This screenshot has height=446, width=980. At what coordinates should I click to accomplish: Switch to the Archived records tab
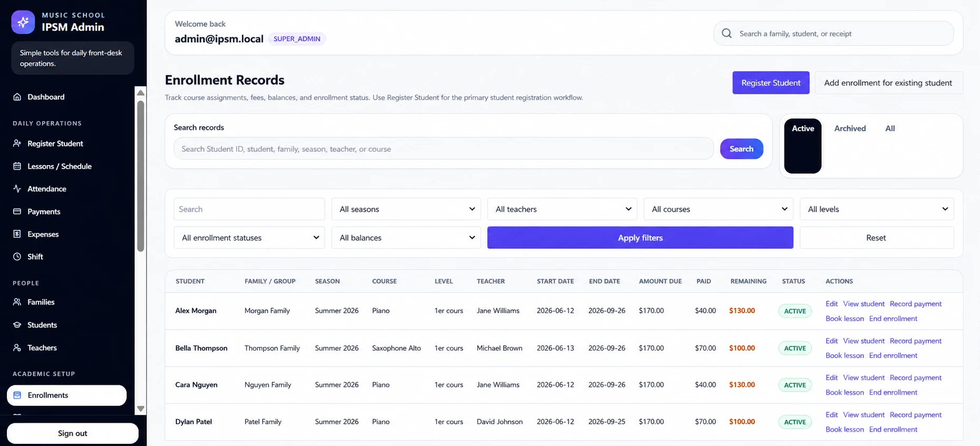coord(850,129)
